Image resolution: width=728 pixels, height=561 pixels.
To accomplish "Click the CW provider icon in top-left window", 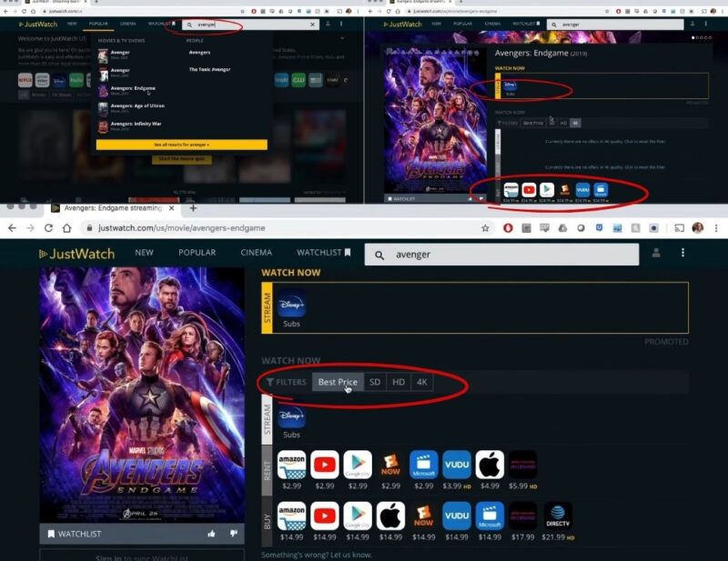I will click(298, 80).
